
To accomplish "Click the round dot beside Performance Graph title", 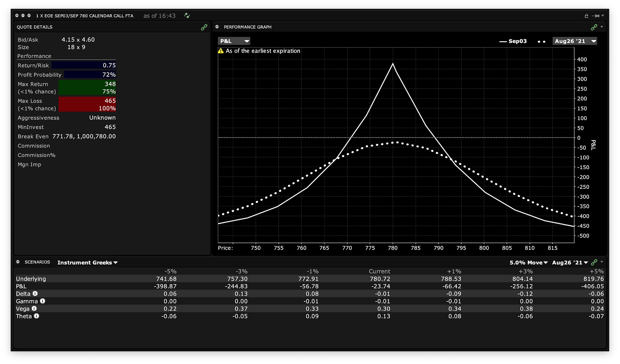I will [217, 27].
